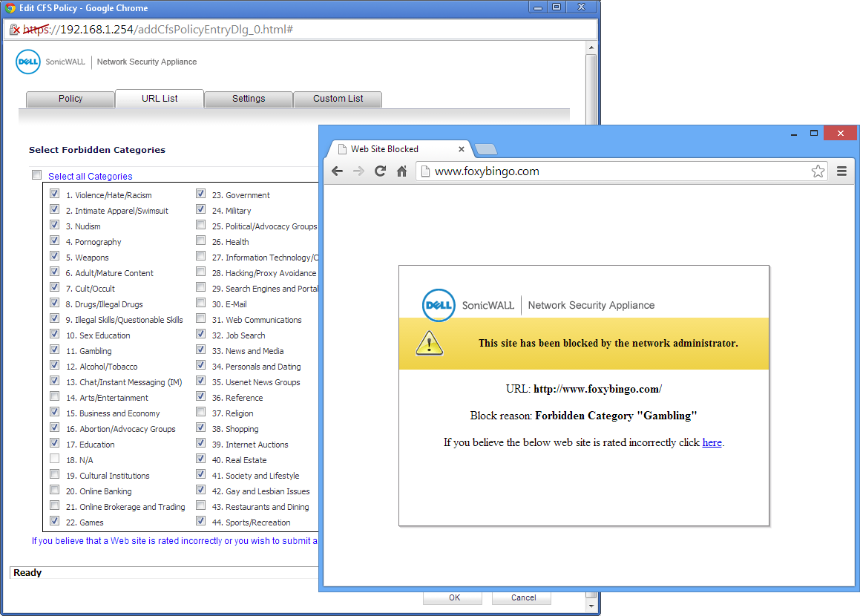Click the forward arrow in foxybingo browser
This screenshot has height=616, width=860.
tap(358, 171)
